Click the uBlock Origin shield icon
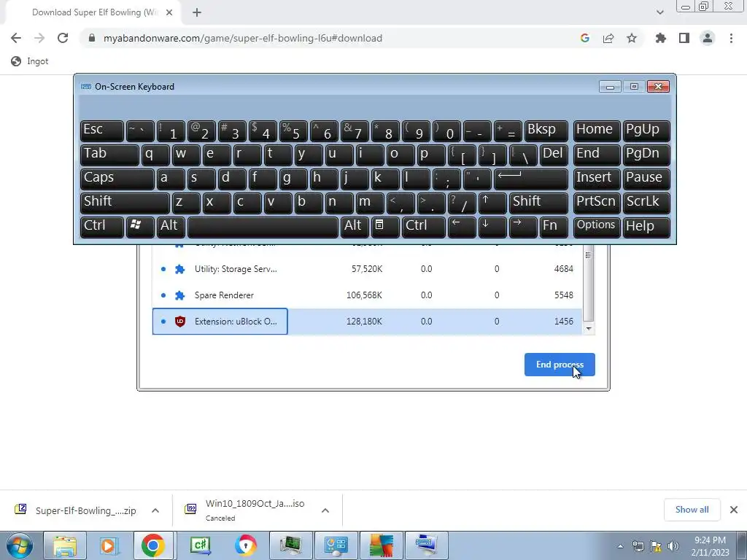This screenshot has width=747, height=560. point(179,322)
